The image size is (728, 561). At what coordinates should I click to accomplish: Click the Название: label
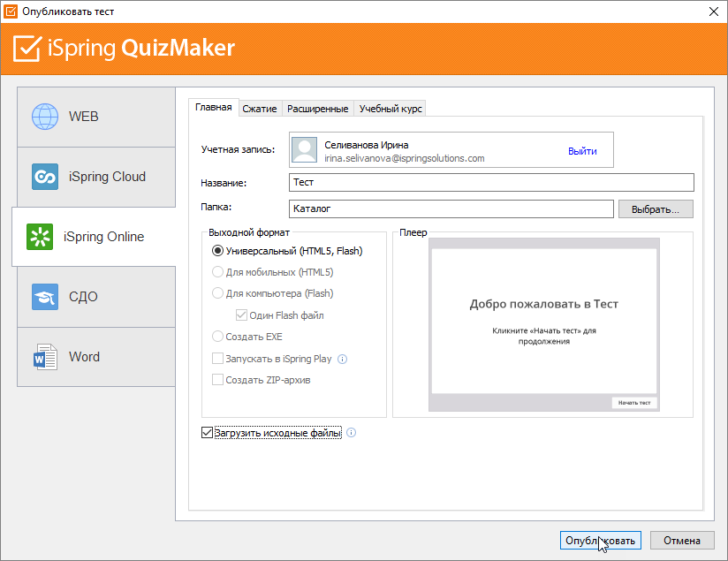224,183
